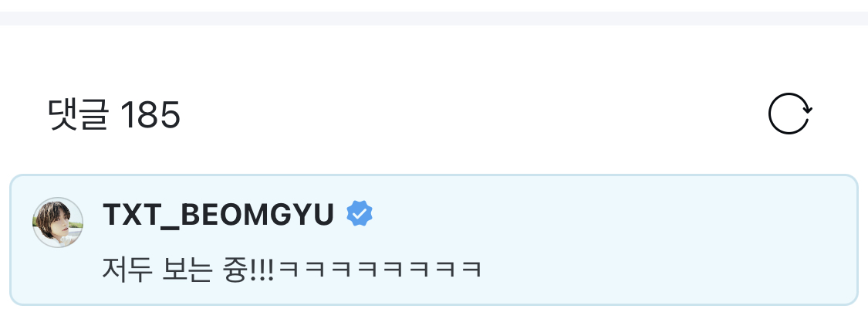Image resolution: width=868 pixels, height=326 pixels.
Task: Select the word 댓글 in the heading
Action: [77, 114]
